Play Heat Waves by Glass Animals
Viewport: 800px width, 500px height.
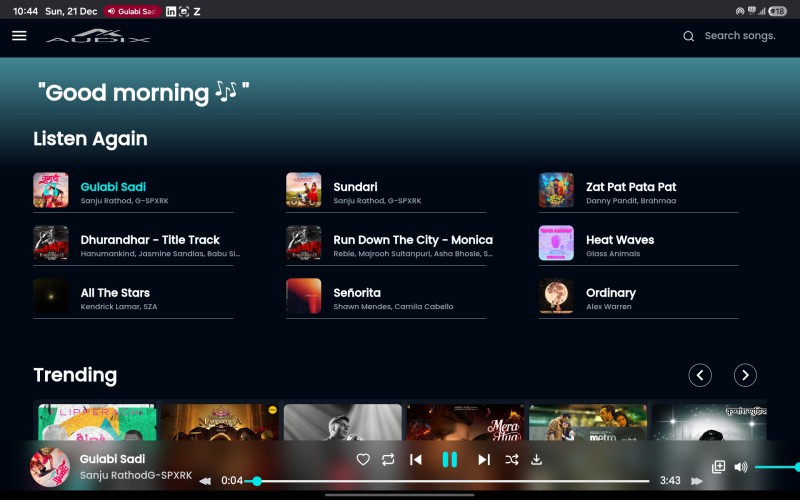tap(620, 240)
